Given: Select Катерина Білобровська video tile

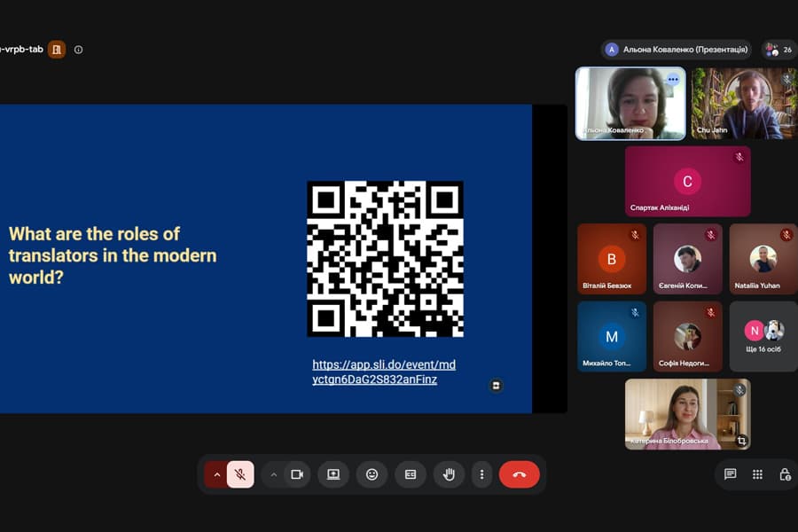Looking at the screenshot, I should pyautogui.click(x=687, y=414).
